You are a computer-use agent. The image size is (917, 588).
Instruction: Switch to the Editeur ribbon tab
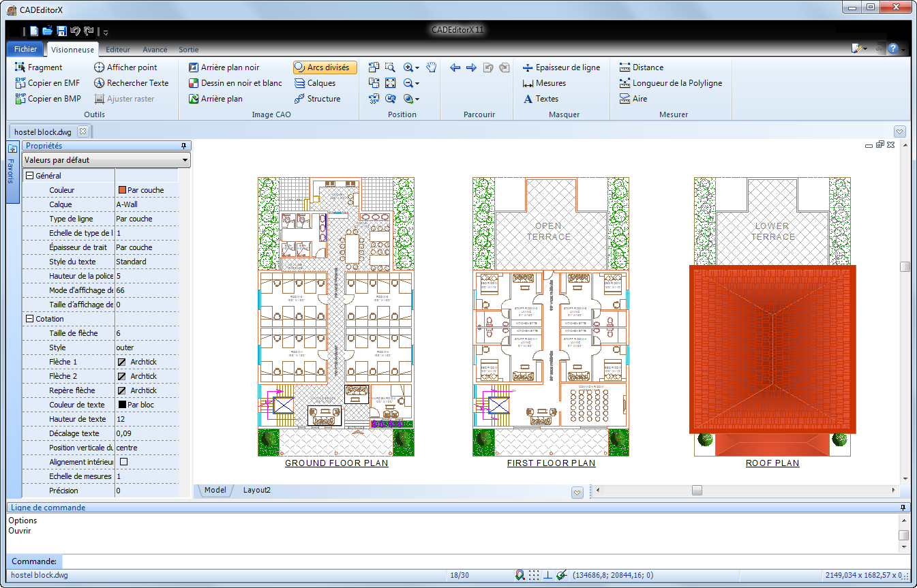[118, 50]
